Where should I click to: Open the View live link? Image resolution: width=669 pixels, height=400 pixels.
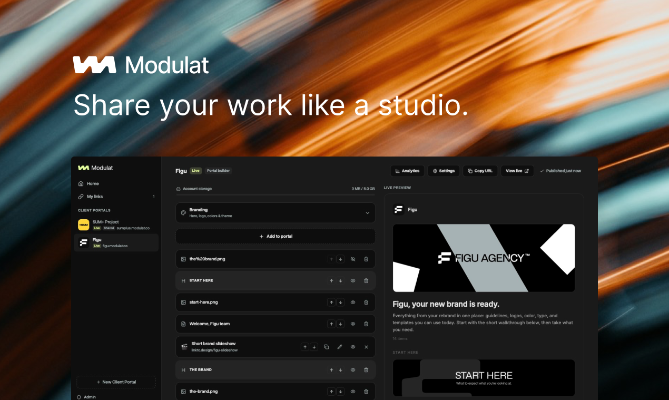click(x=517, y=171)
